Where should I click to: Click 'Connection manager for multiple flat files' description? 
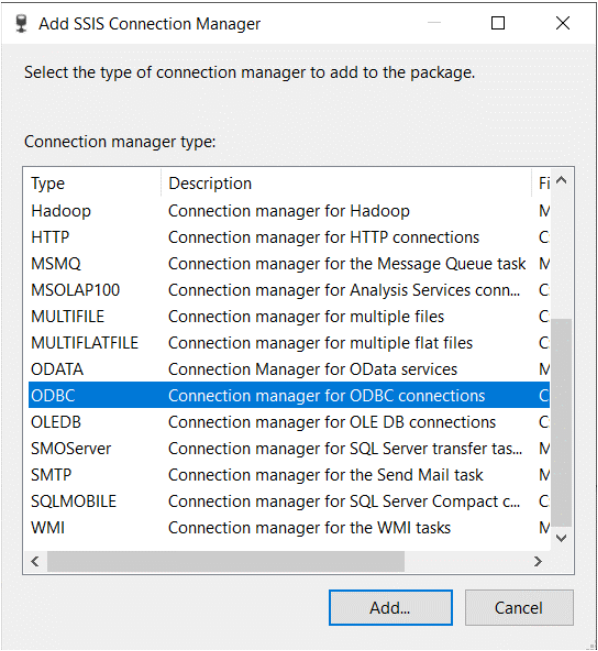coord(321,343)
